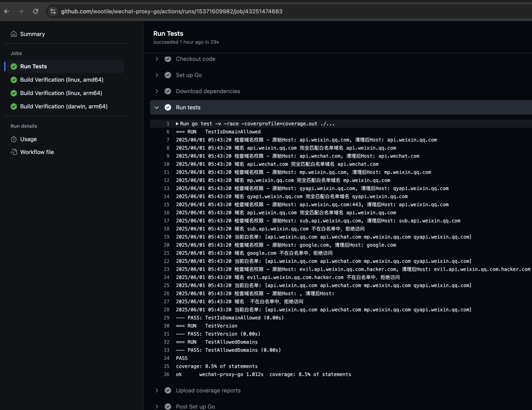
Task: Expand the Upload coverage reports step
Action: [157, 390]
